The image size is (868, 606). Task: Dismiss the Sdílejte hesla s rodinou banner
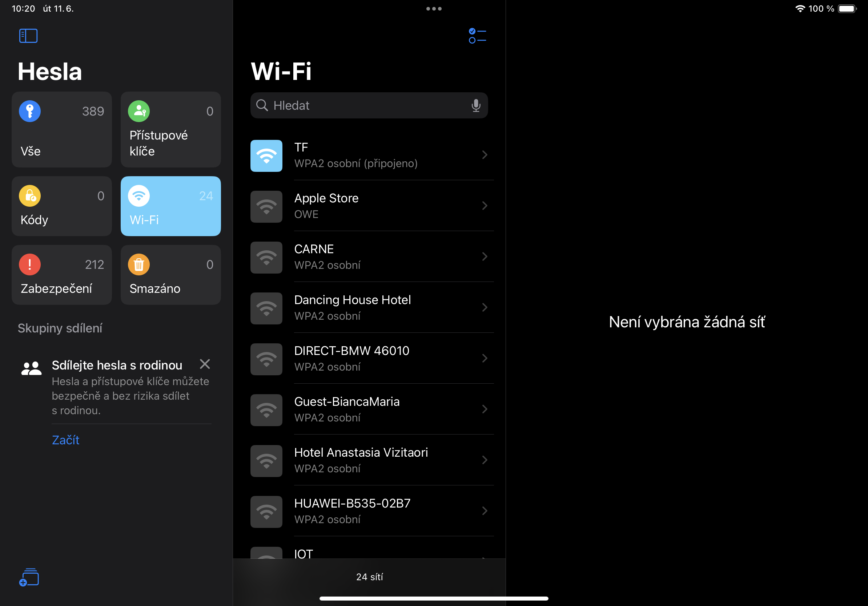click(205, 364)
